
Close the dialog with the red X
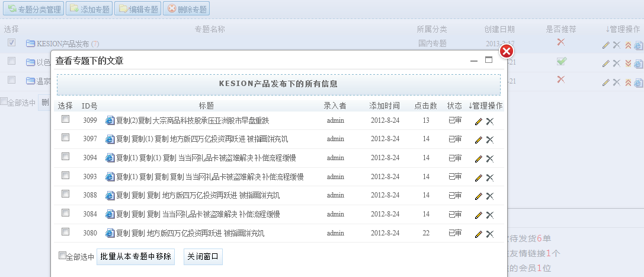pyautogui.click(x=507, y=52)
